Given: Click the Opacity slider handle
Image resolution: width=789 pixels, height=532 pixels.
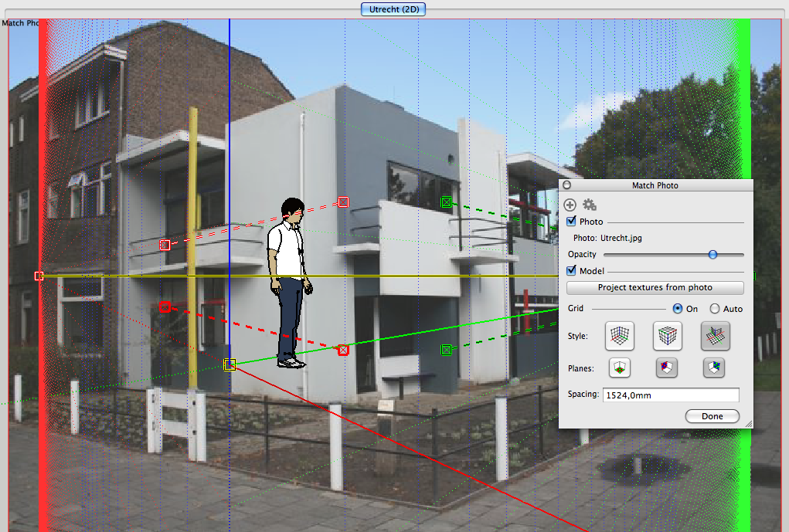Looking at the screenshot, I should pyautogui.click(x=712, y=254).
